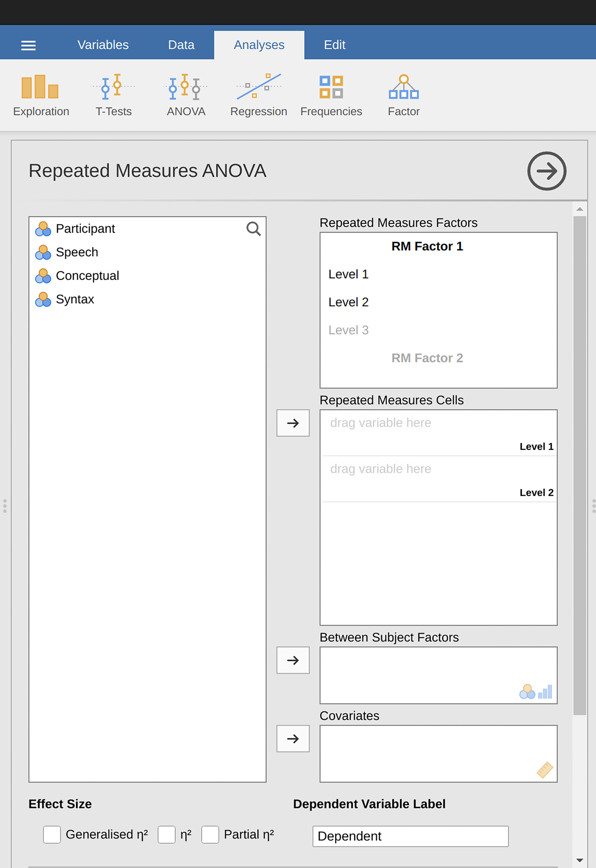Screen dimensions: 596x868
Task: Click the vertical scrollbar thumb
Action: point(580,466)
